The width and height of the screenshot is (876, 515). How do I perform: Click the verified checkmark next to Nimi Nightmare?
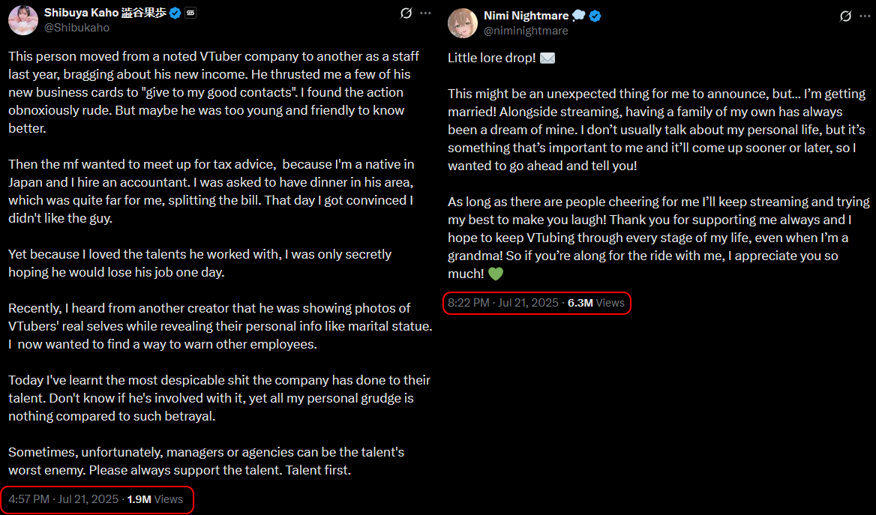coord(595,16)
